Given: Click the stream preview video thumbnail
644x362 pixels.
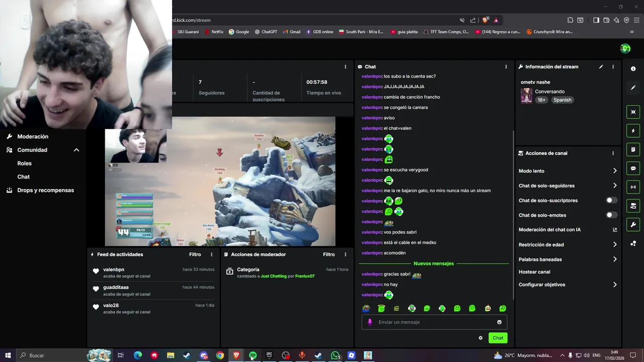Looking at the screenshot, I should coord(220,182).
